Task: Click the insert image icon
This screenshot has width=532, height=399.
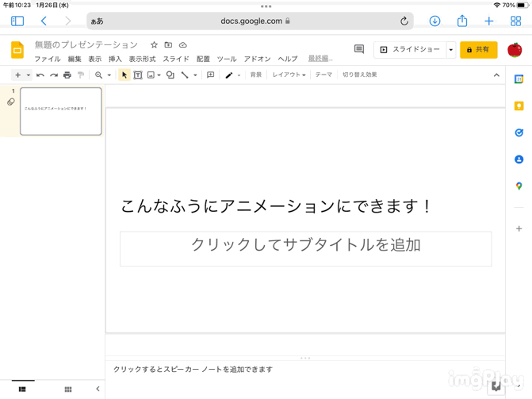Action: (151, 75)
